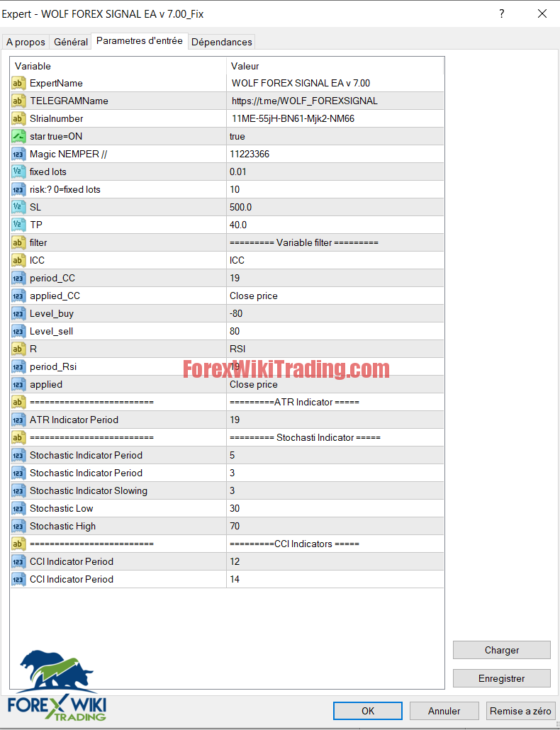Click the decimal icon beside SL
Viewport: 560px width, 730px height.
click(18, 207)
